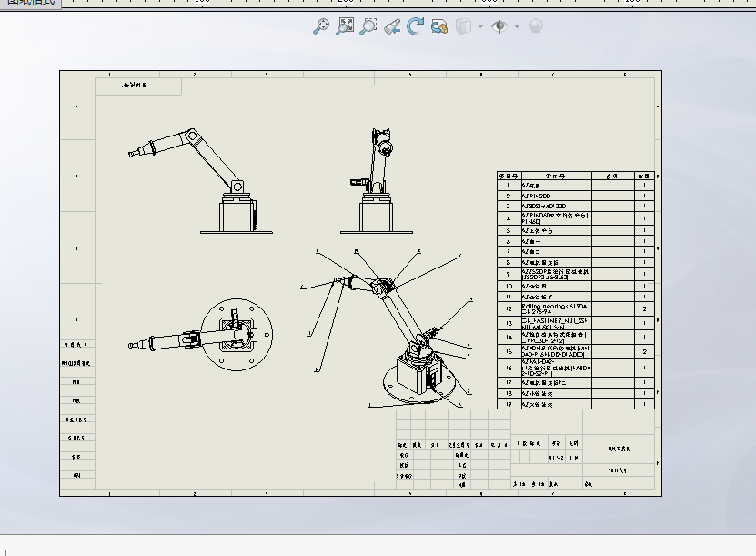The width and height of the screenshot is (756, 556).
Task: Click the gray sphere scene icon
Action: (x=536, y=25)
